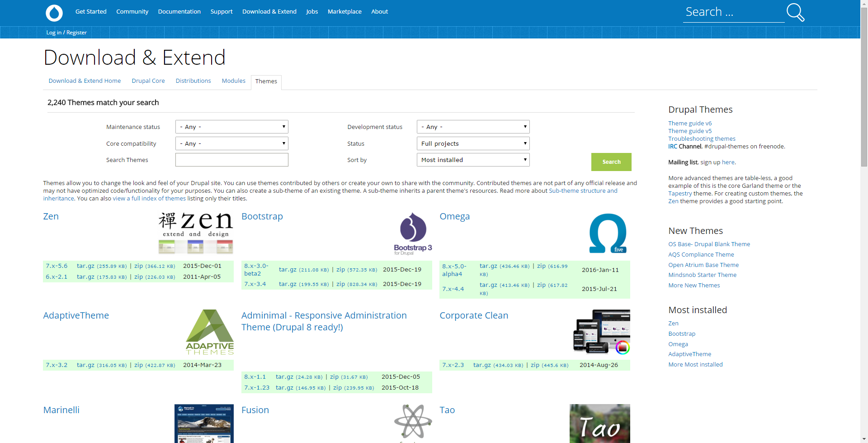Click the Omega theme logo

click(608, 233)
